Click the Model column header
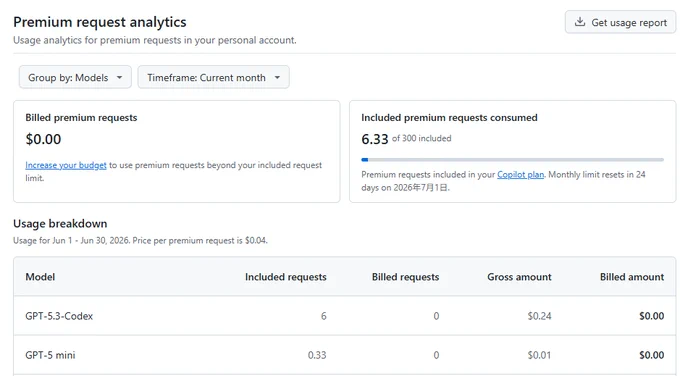Screen dimensions: 680x376 pyautogui.click(x=40, y=277)
